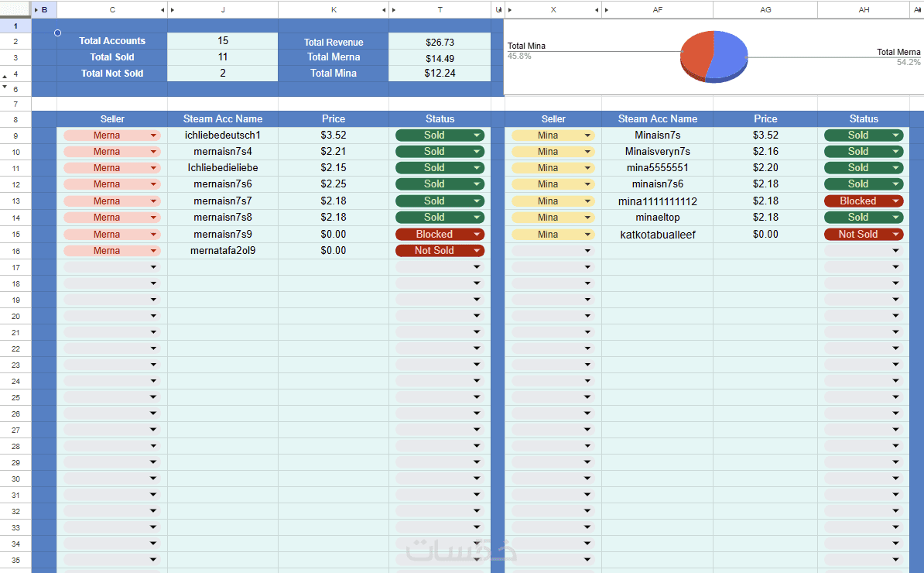Image resolution: width=924 pixels, height=573 pixels.
Task: Click the hidden-row up arrow at row 4
Action: tap(5, 77)
